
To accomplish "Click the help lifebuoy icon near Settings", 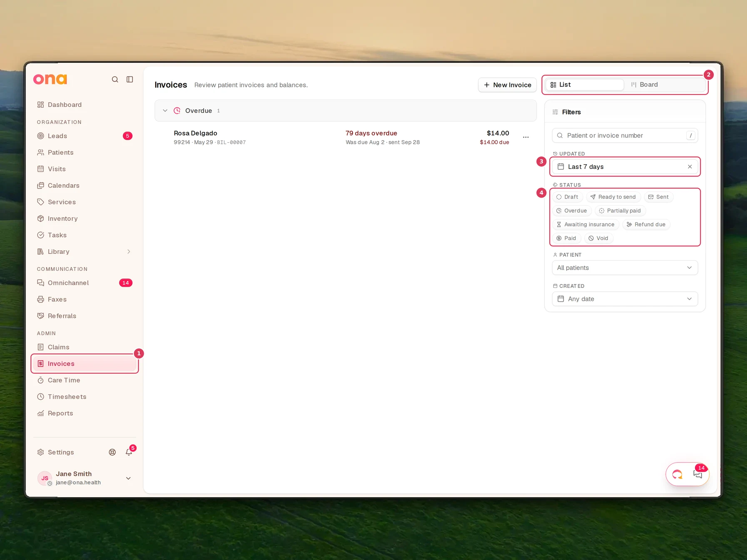I will pyautogui.click(x=112, y=452).
